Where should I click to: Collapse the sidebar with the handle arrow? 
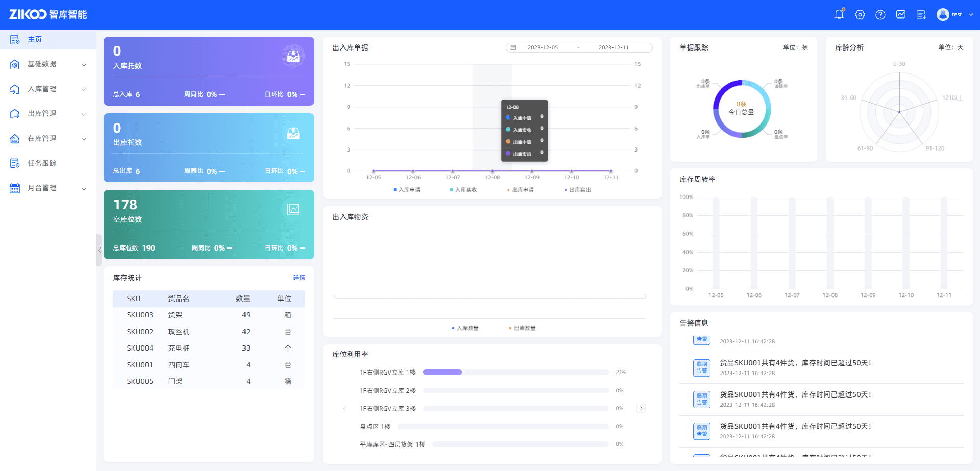(99, 250)
